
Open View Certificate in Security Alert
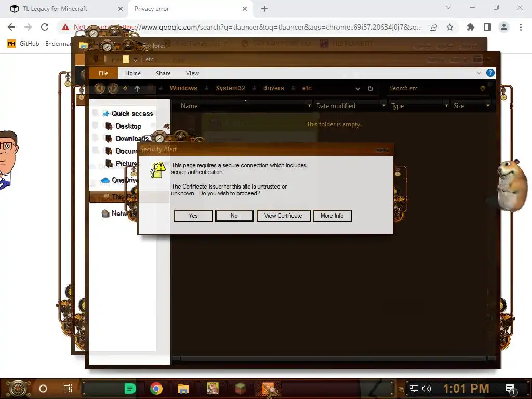(x=283, y=216)
